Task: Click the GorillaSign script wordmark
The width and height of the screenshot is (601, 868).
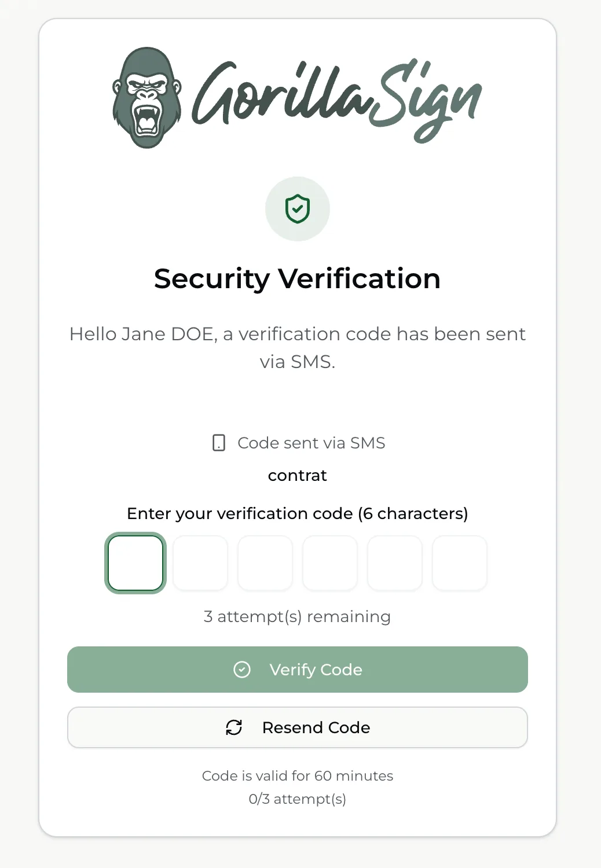Action: (x=336, y=100)
